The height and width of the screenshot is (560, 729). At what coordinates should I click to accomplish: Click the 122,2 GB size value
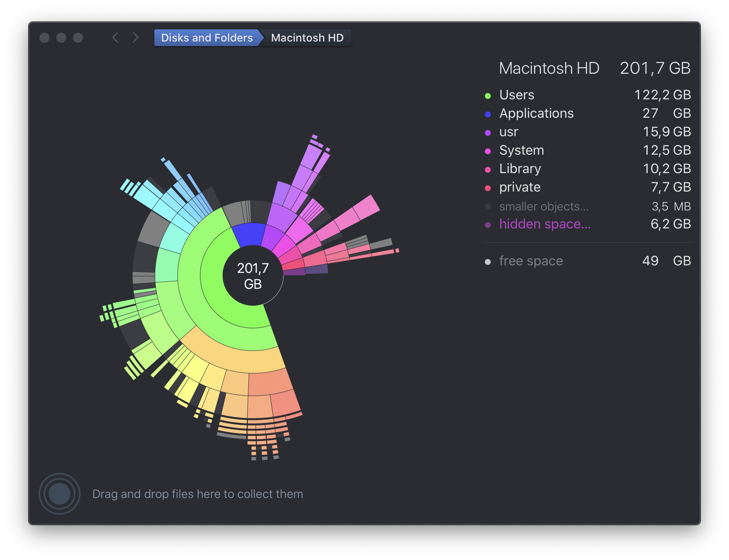click(662, 95)
